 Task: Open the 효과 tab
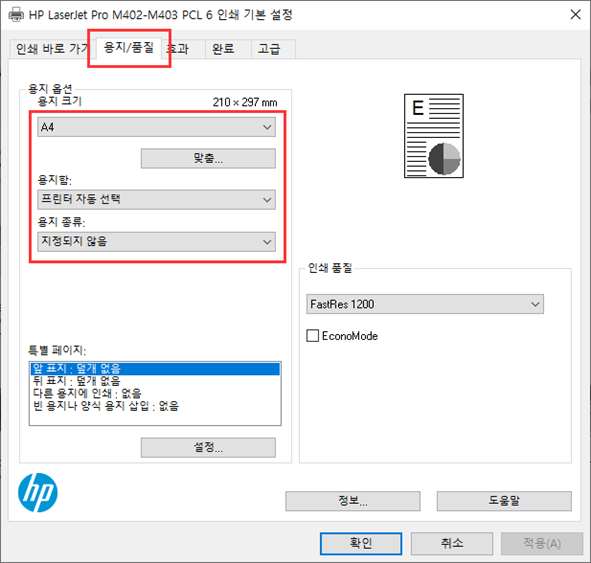coord(183,49)
